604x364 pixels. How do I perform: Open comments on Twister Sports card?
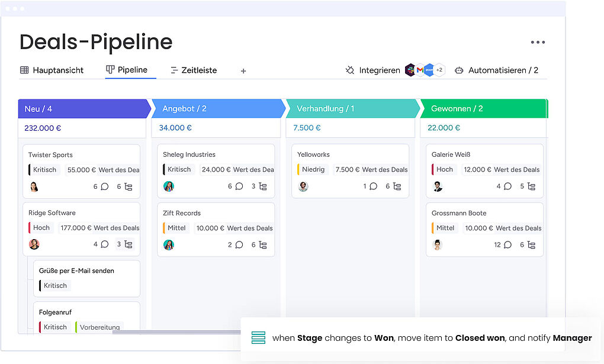tap(105, 186)
